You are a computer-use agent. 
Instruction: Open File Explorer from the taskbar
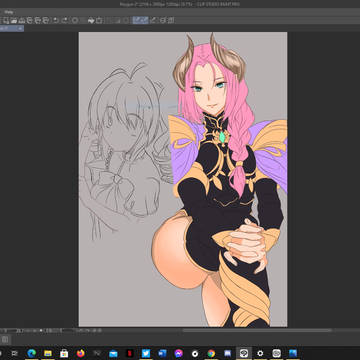coord(48,353)
